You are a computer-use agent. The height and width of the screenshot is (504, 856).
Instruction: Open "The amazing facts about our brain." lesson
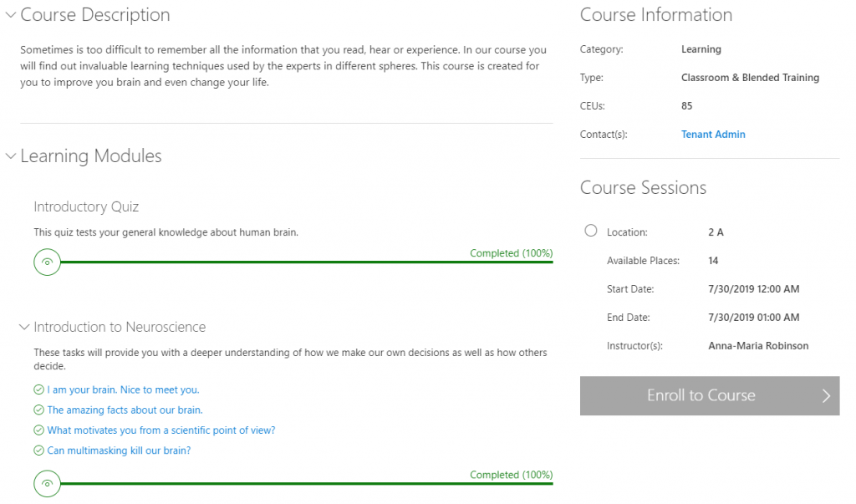[125, 410]
